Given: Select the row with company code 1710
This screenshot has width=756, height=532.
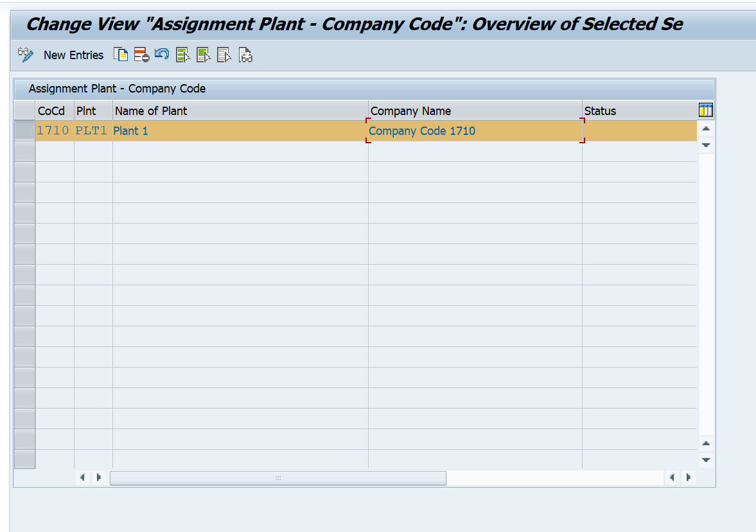Looking at the screenshot, I should pos(24,130).
